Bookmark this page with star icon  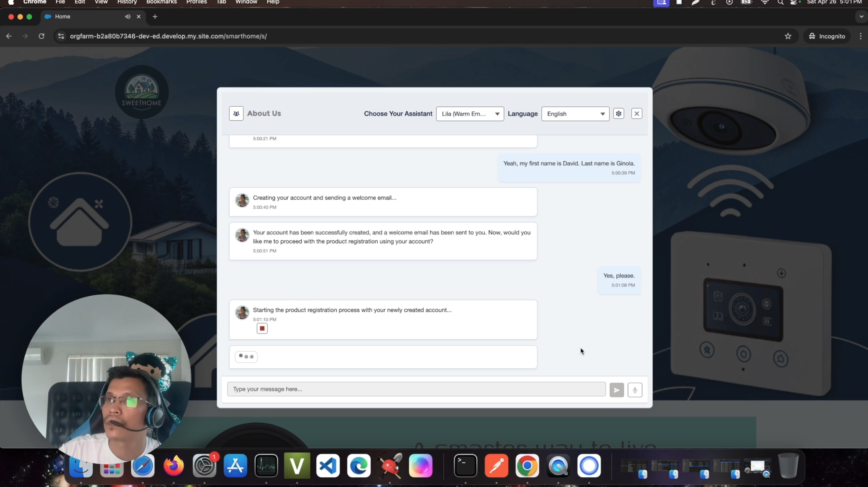(x=788, y=36)
